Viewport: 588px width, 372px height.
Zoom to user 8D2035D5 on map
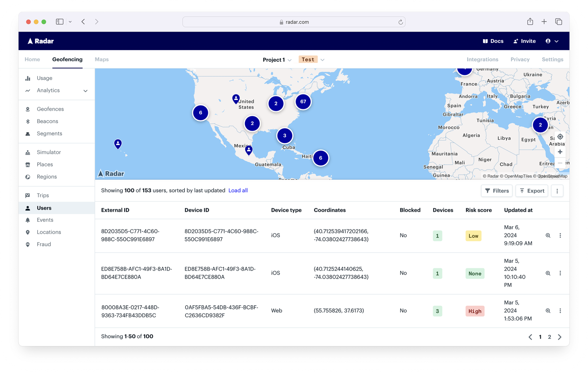click(548, 235)
